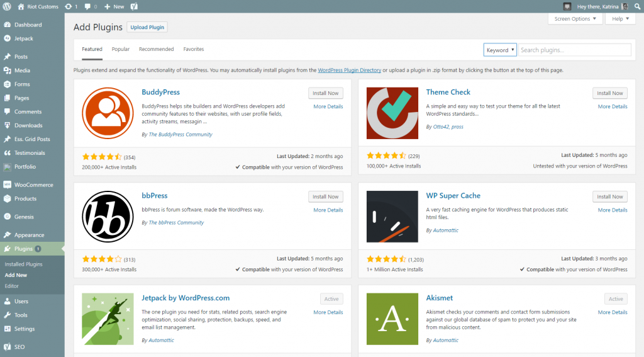Click the Users icon in sidebar

(8, 301)
